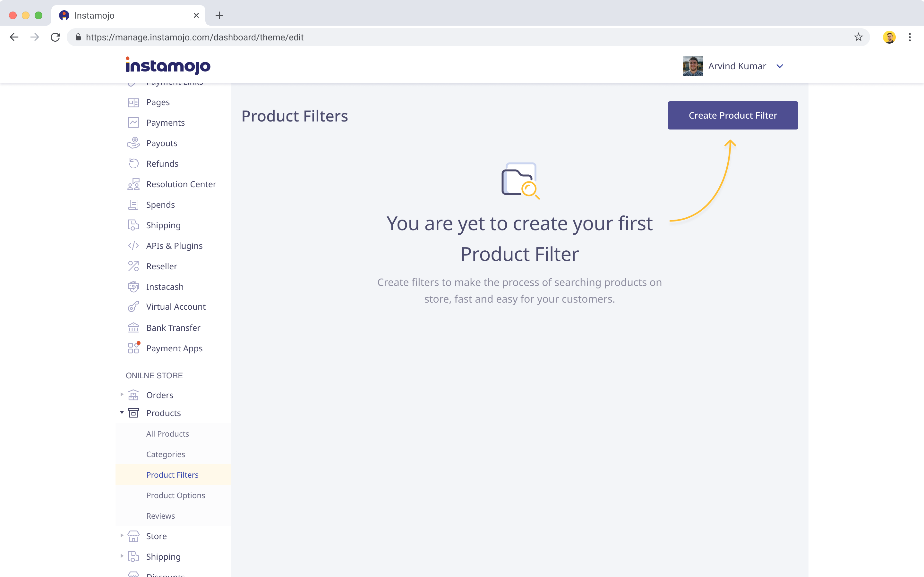The width and height of the screenshot is (924, 577).
Task: Click the Payment Links icon in sidebar
Action: pyautogui.click(x=133, y=81)
